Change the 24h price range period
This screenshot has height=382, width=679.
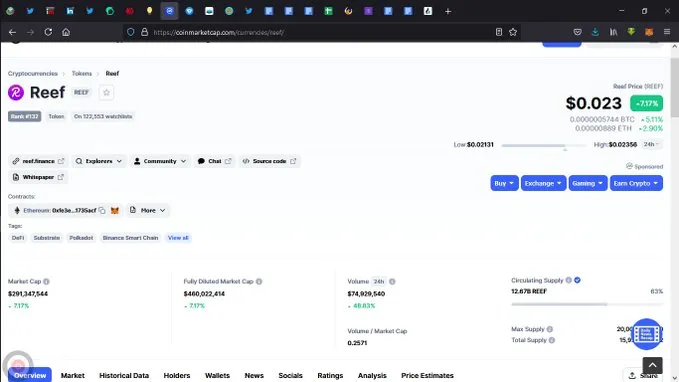651,144
